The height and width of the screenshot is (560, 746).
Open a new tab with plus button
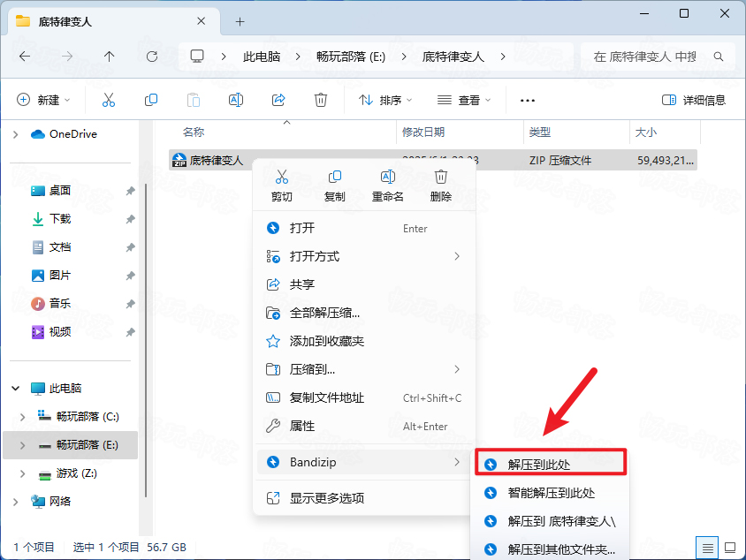tap(240, 21)
